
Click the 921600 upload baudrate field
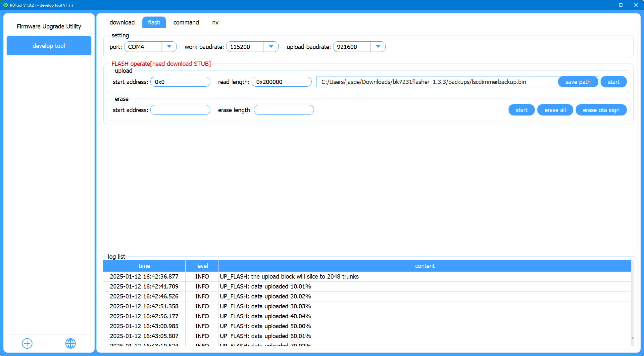pyautogui.click(x=359, y=47)
